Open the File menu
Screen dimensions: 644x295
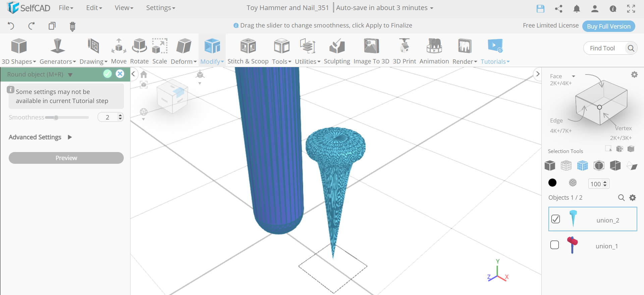tap(66, 8)
